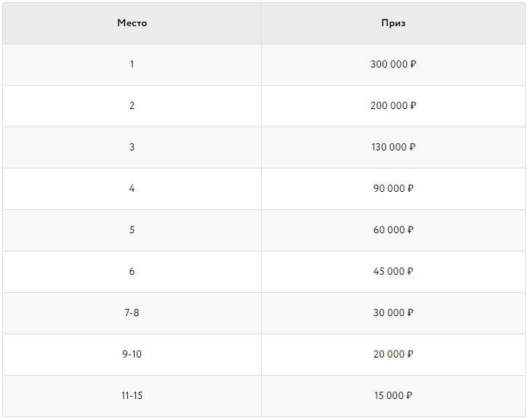This screenshot has width=528, height=420.
Task: Select the place cell showing 4
Action: (x=132, y=189)
